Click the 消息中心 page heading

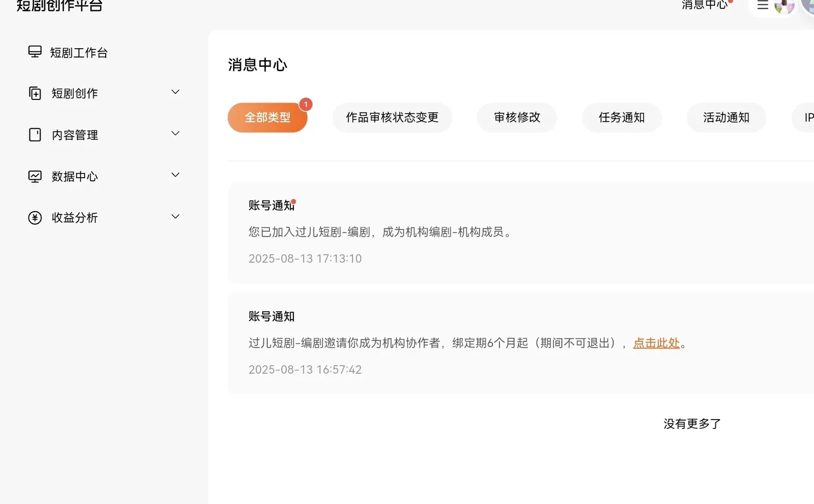(x=258, y=65)
